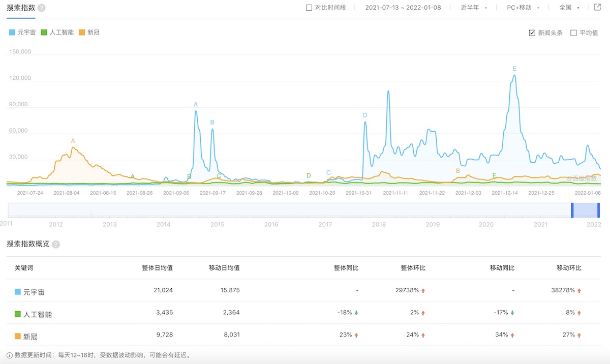Click the blue news marker E at peak
This screenshot has width=610, height=364.
coord(514,69)
